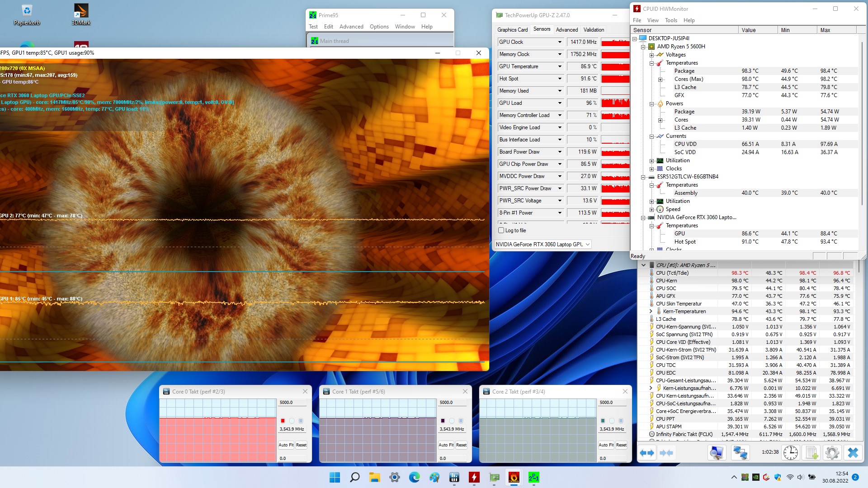Viewport: 868px width, 488px height.
Task: Click NVIDIA icon in system tray
Action: (756, 477)
